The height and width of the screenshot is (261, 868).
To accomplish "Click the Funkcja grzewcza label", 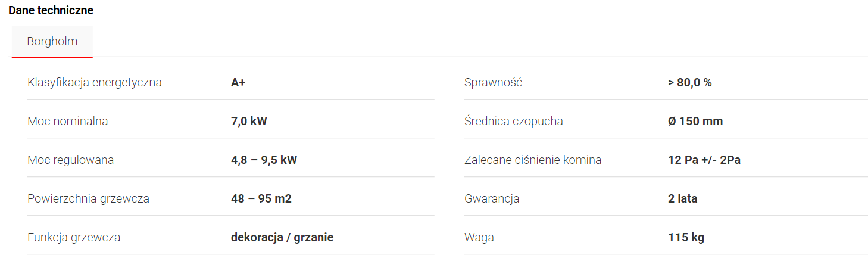I will (74, 237).
